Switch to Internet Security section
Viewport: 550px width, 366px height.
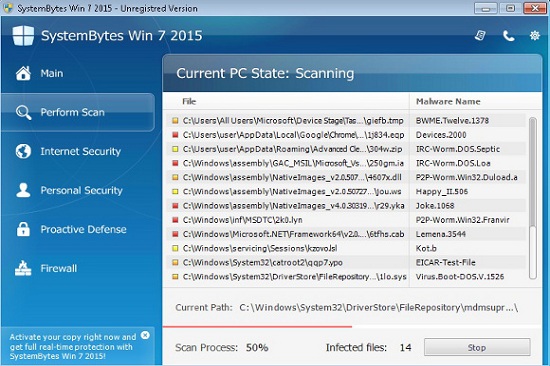(x=80, y=151)
